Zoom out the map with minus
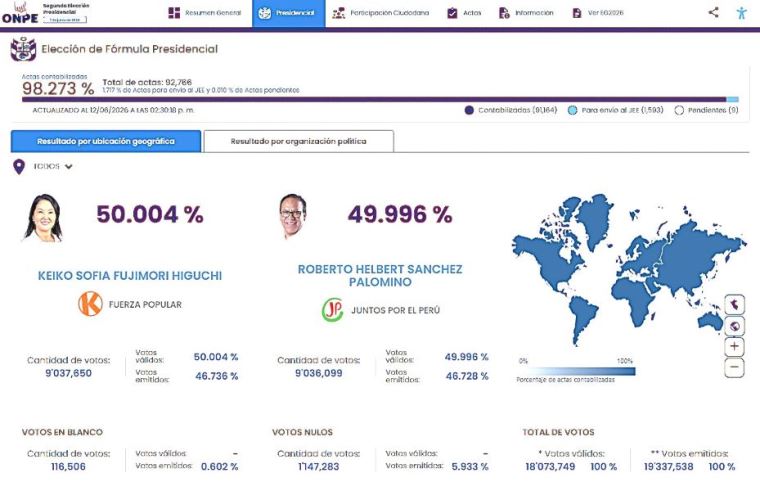 tap(734, 367)
